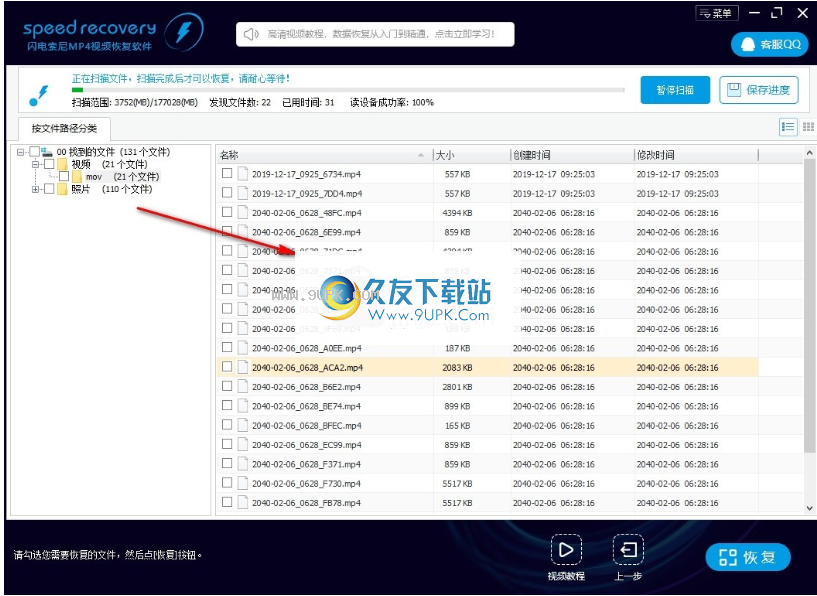Click the mov folder icon in tree
Viewport: 817px width, 596px height.
coord(77,177)
